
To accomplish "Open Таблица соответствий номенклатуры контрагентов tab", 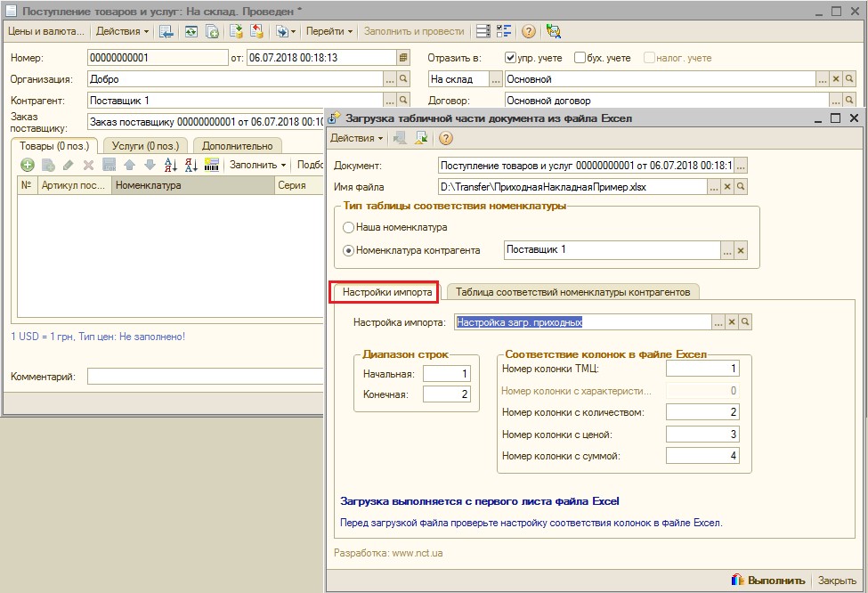I will [x=573, y=292].
